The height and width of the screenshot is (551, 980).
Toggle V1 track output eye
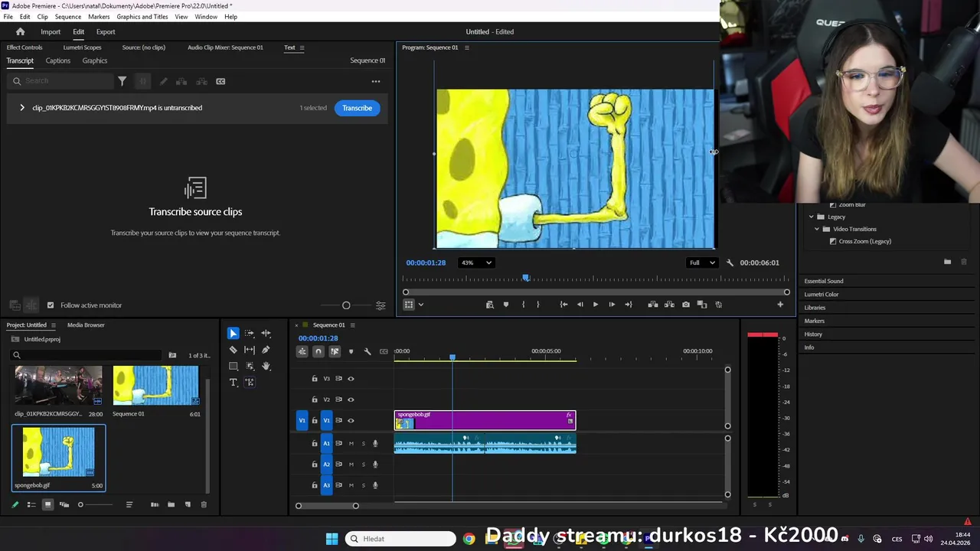(351, 420)
